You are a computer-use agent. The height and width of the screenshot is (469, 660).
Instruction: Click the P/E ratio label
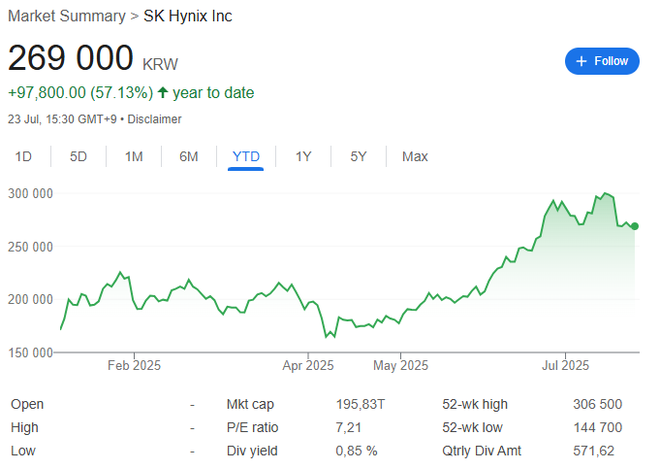pyautogui.click(x=252, y=427)
